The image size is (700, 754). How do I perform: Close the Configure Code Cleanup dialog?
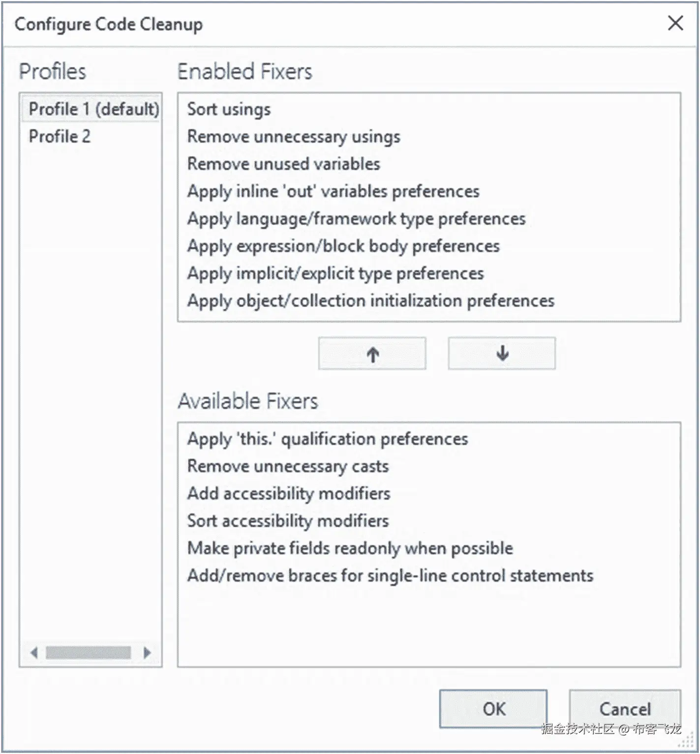[675, 23]
